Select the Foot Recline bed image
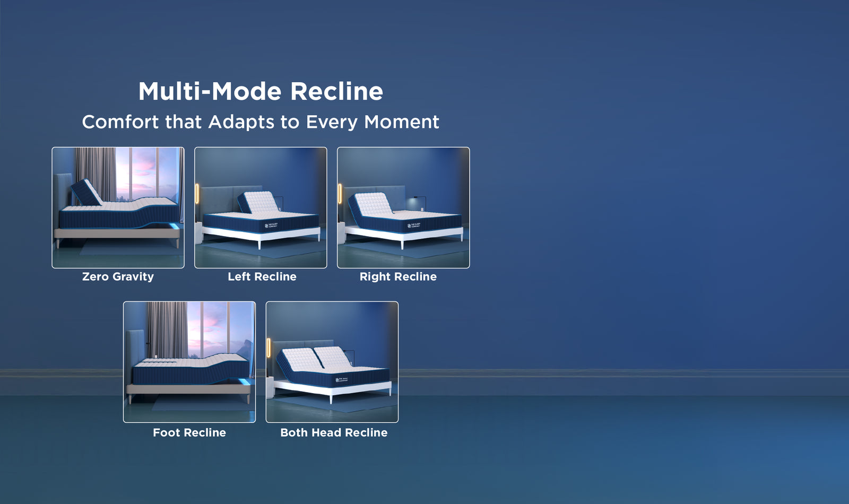This screenshot has height=504, width=849. pyautogui.click(x=189, y=362)
